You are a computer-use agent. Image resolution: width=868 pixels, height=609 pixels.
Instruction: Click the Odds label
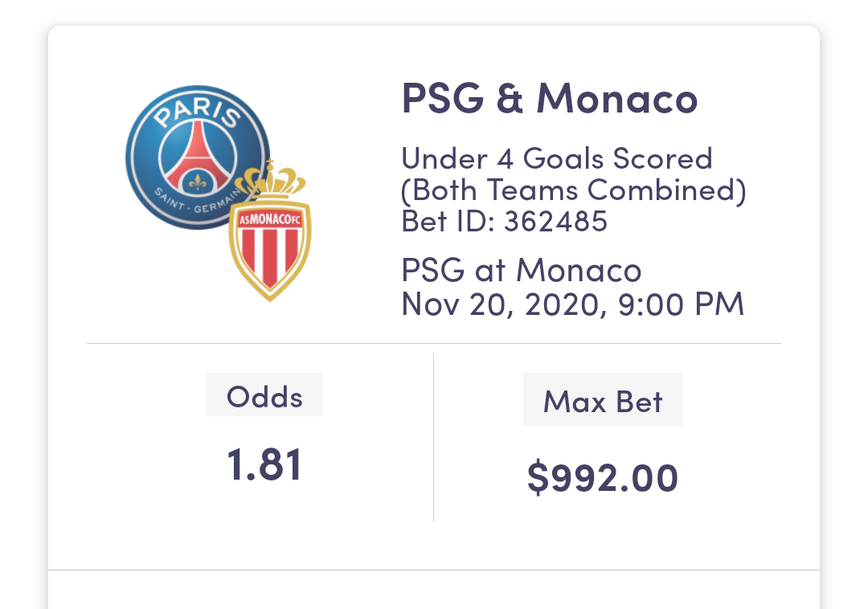264,396
